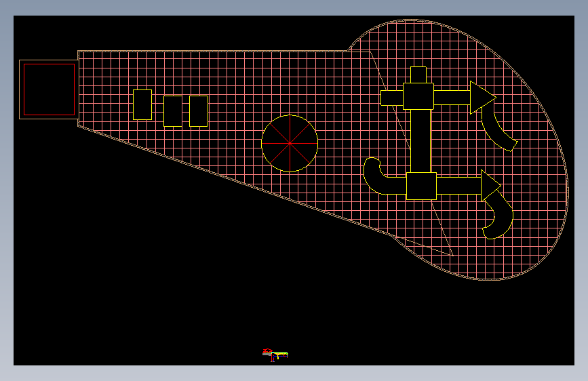Select the rightmost of three yellow rectangles
The image size is (588, 381).
[199, 111]
